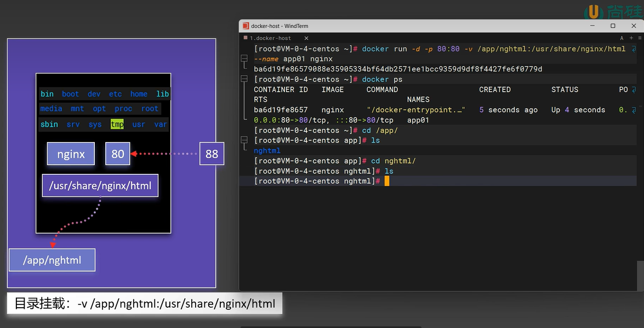Open a new session with plus icon
Screen dimensions: 644x328
(631, 38)
